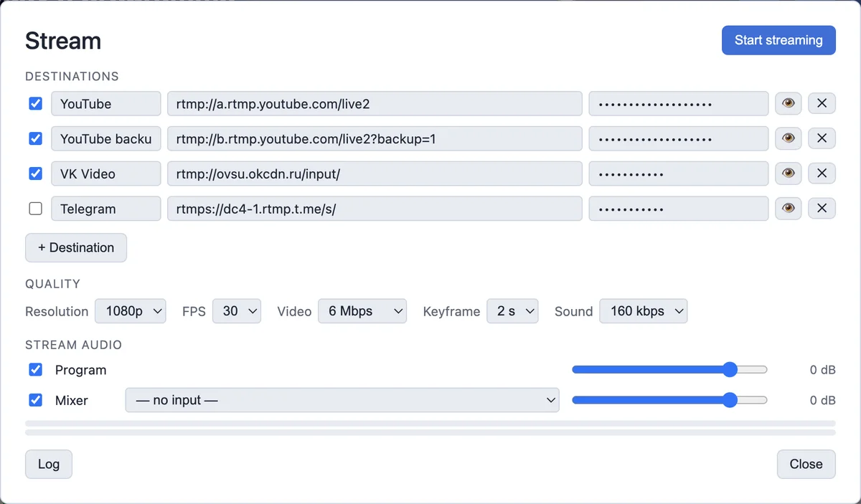The image size is (861, 504).
Task: Expand the Mixer input dropdown
Action: [x=342, y=400]
